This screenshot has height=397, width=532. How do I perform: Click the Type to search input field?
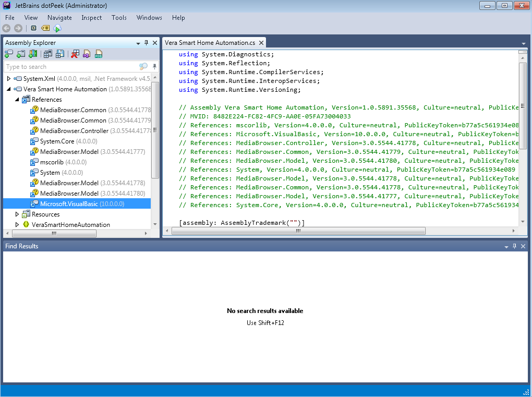70,67
